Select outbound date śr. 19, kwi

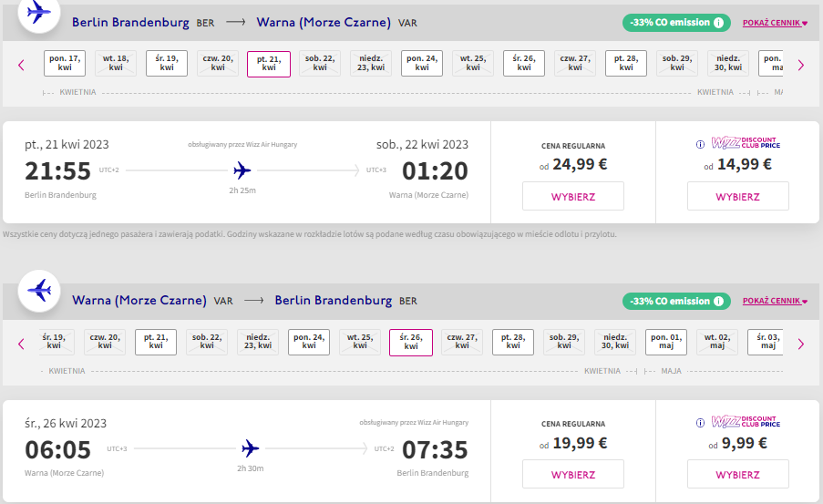click(x=167, y=64)
